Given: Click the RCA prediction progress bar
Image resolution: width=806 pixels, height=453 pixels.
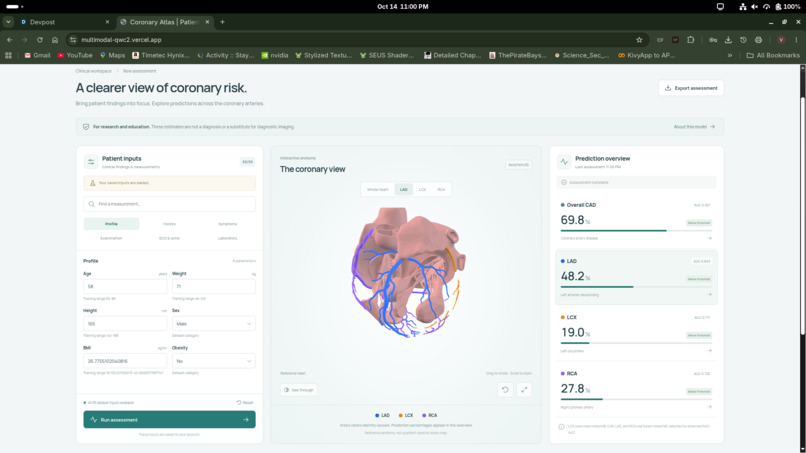Looking at the screenshot, I should (636, 399).
